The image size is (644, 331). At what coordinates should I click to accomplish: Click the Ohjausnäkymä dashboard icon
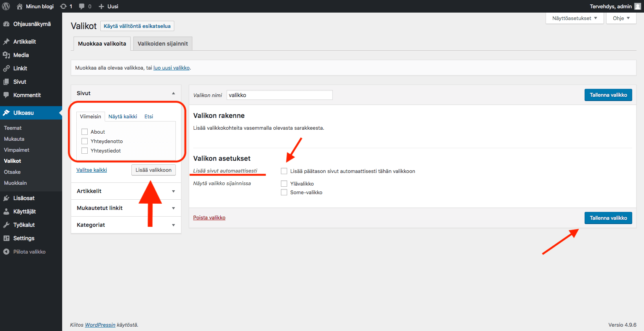pos(6,24)
